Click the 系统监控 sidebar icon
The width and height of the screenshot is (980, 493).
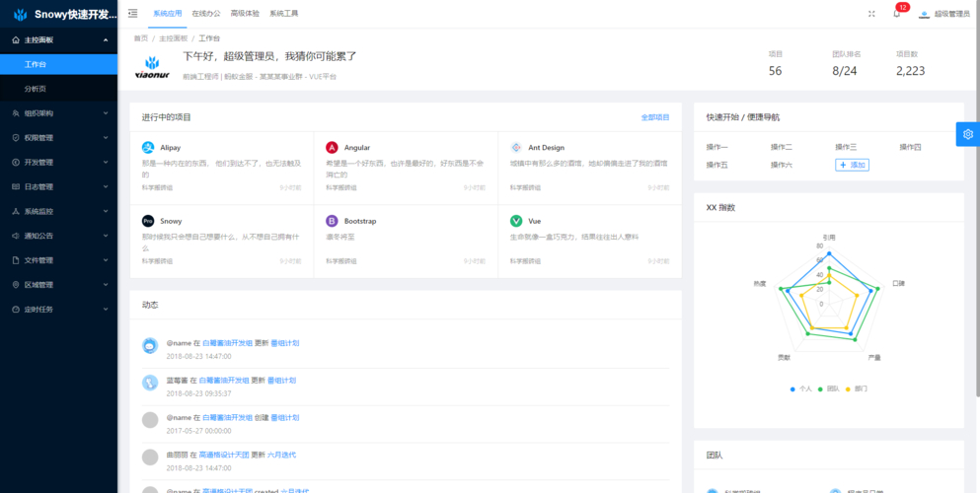pyautogui.click(x=16, y=212)
